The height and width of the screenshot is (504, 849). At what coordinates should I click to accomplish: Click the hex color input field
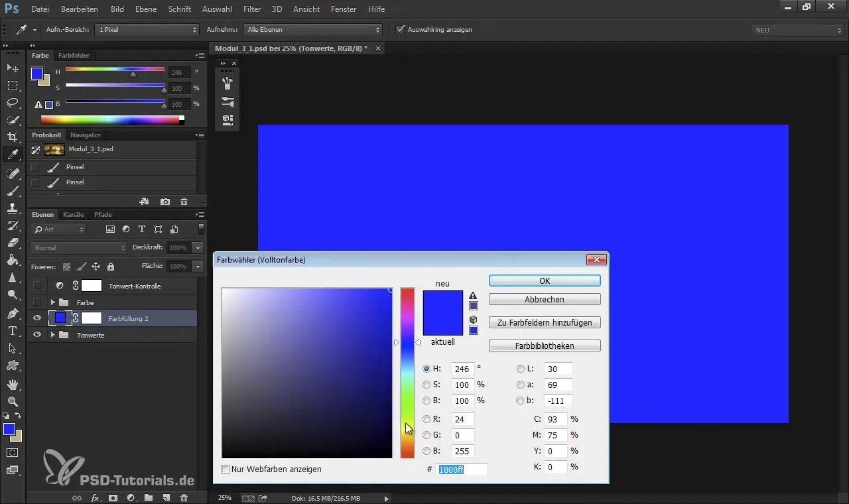click(462, 470)
